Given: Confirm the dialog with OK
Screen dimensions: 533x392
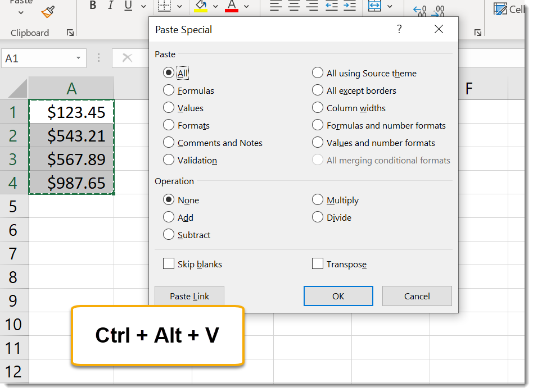Looking at the screenshot, I should click(x=338, y=296).
